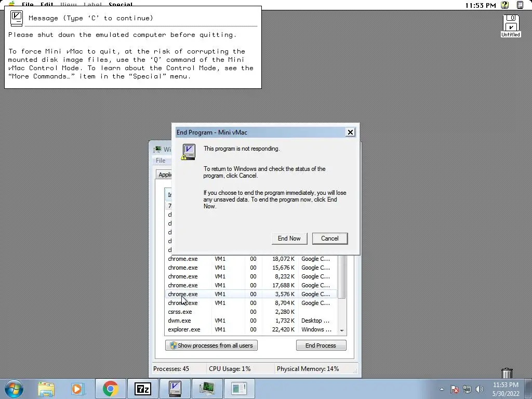Click Physical Memory: 14% in the status bar
Viewport: 532px width, 399px height.
(308, 369)
